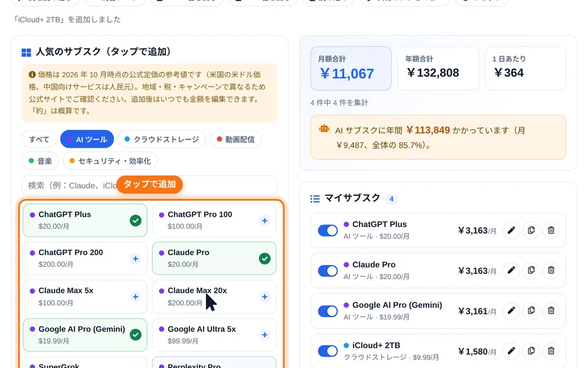Select the AI ツール category filter
The image size is (588, 368).
tap(87, 139)
